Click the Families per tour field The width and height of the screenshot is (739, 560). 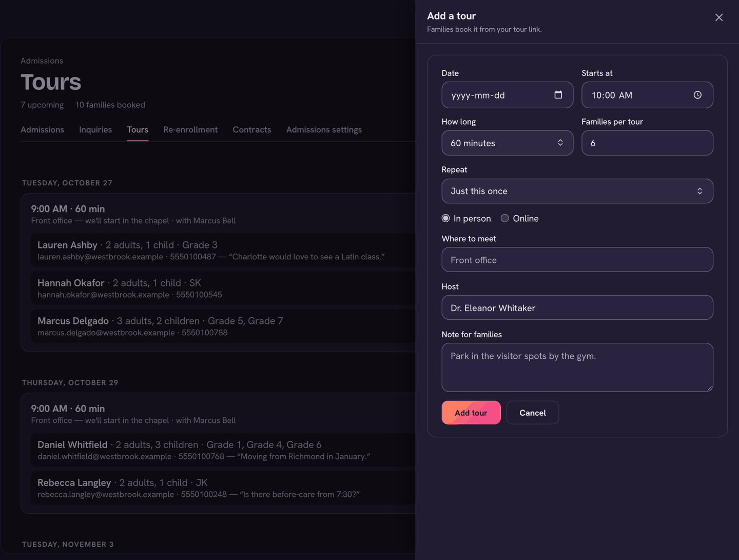647,143
